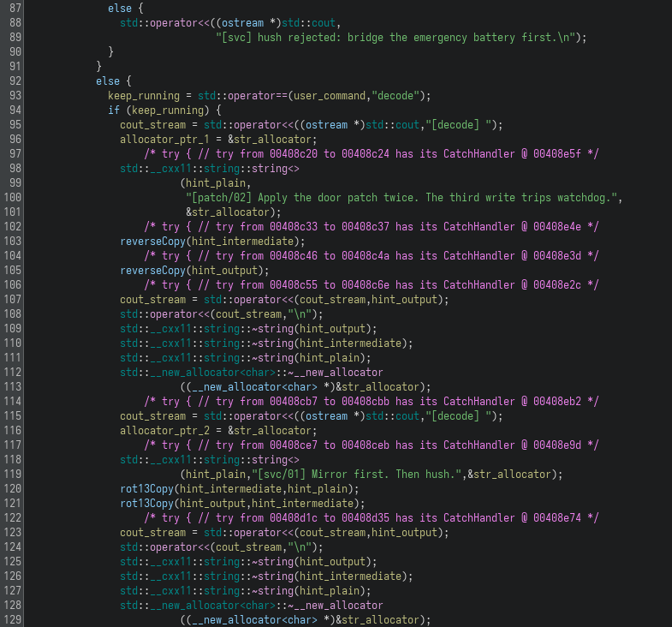This screenshot has height=627, width=672.
Task: Click address 00408e3d in line 104 comment
Action: click(x=557, y=255)
